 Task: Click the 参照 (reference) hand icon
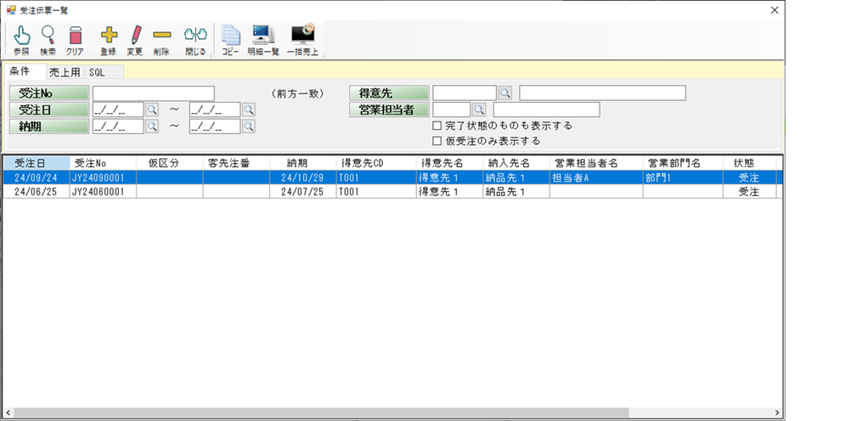click(x=21, y=36)
